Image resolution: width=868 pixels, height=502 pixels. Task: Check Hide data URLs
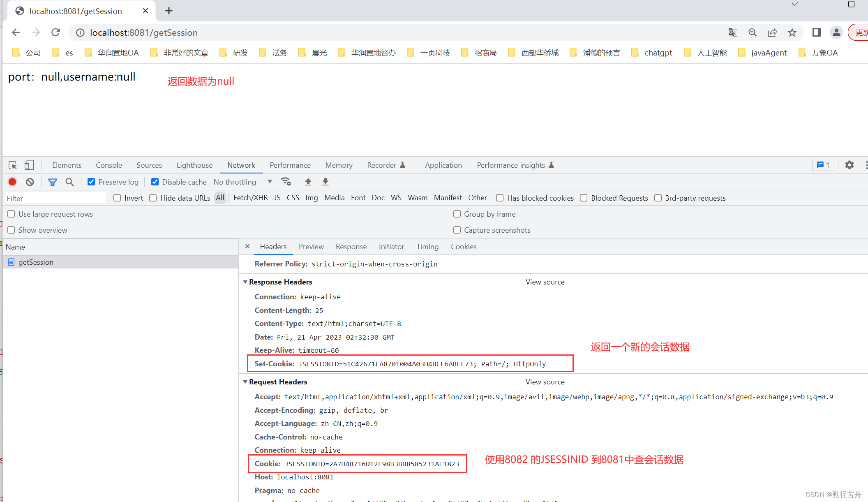tap(153, 198)
